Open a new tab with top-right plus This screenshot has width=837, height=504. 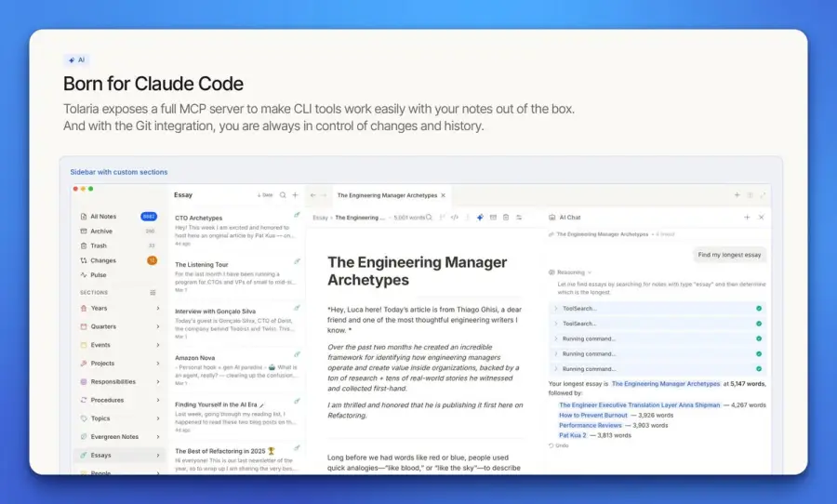pyautogui.click(x=737, y=195)
